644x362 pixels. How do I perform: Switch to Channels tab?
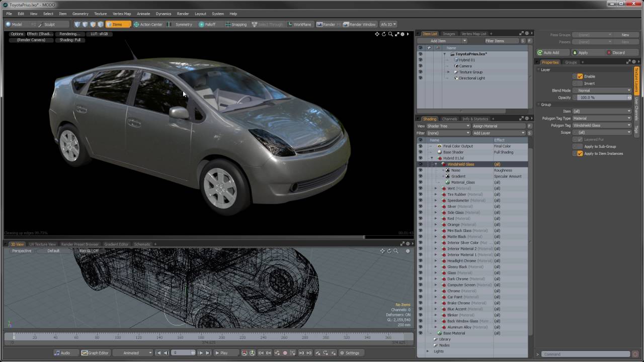click(x=449, y=119)
